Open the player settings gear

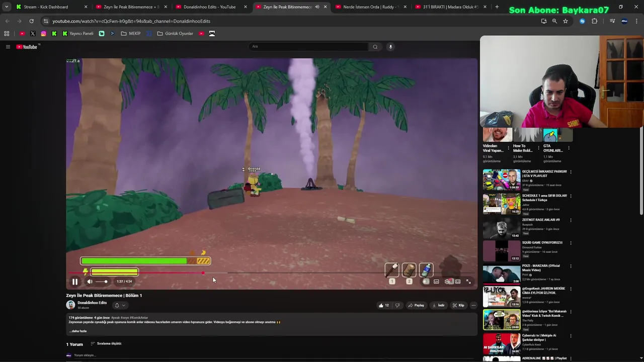tap(447, 282)
